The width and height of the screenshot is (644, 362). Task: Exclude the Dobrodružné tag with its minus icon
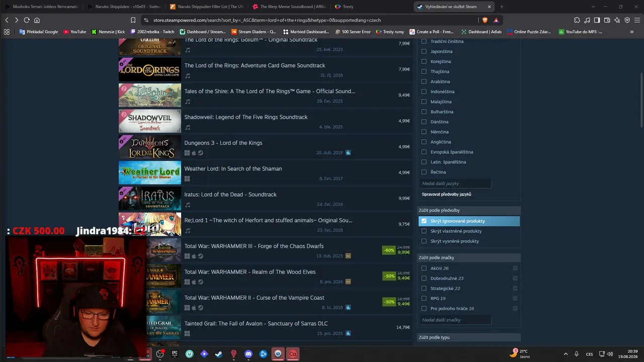coord(515,278)
